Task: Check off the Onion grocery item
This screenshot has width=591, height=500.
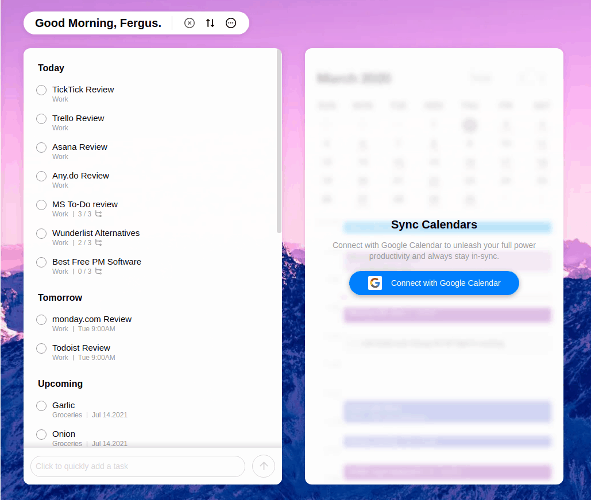Action: coord(41,434)
